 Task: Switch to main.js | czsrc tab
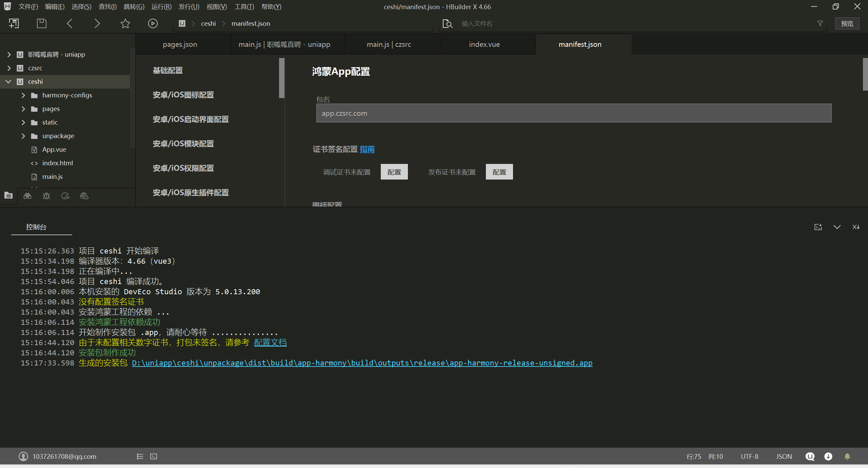(x=389, y=44)
